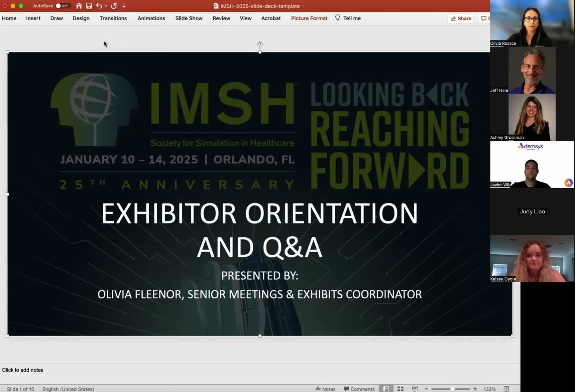Open Customize Quick Access Toolbar dropdown
575x392 pixels.
[124, 6]
